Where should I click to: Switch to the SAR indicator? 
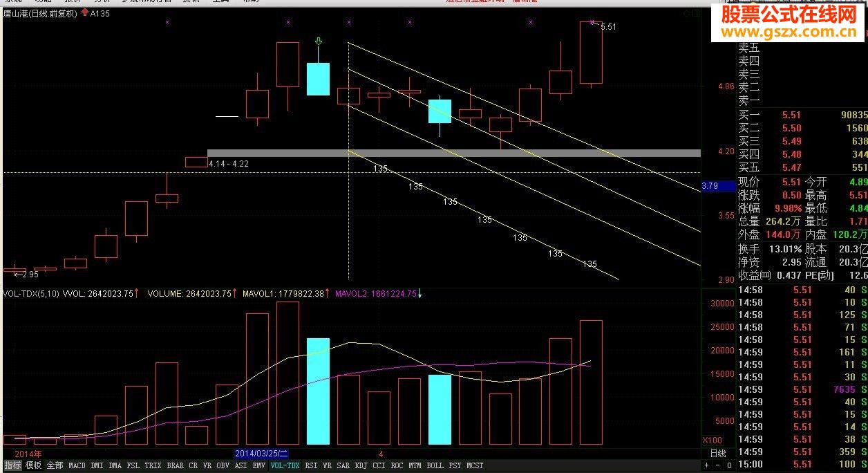(343, 466)
